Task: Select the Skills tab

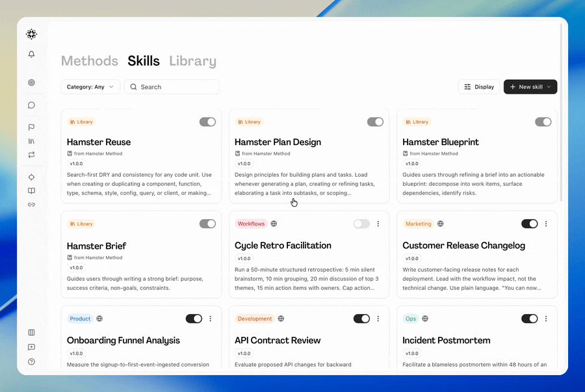Action: [x=144, y=61]
